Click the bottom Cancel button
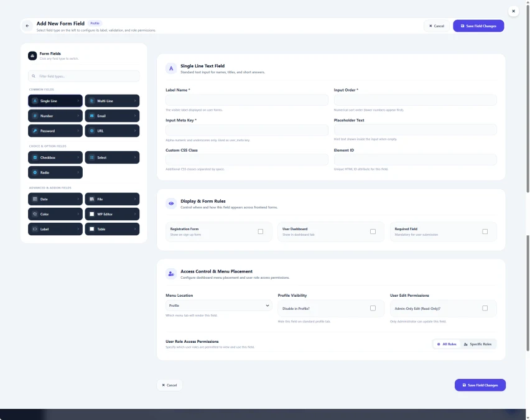The image size is (530, 420). pos(169,385)
